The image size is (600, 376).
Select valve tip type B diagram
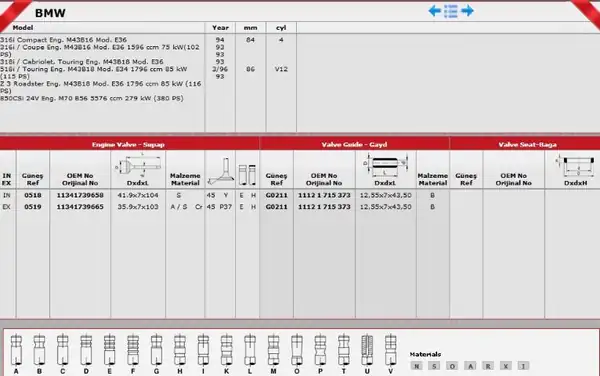39,350
